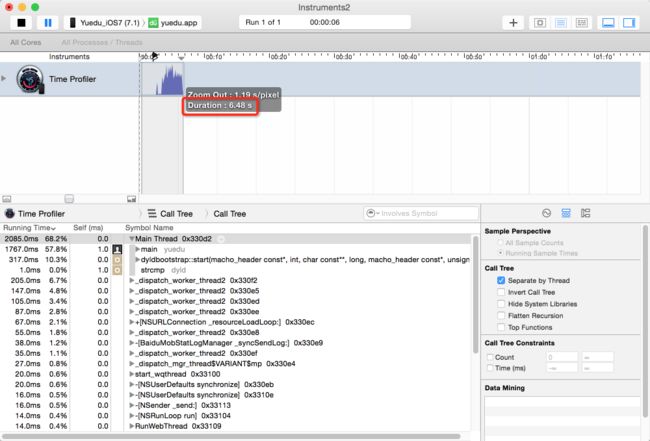This screenshot has height=441, width=650.
Task: Toggle the right inspector pane visibility
Action: coord(629,22)
